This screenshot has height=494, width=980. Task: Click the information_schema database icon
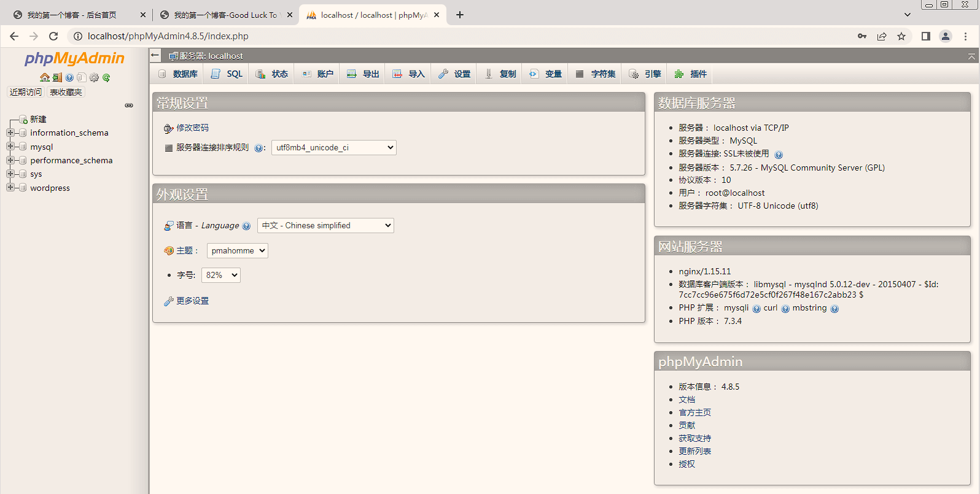23,133
